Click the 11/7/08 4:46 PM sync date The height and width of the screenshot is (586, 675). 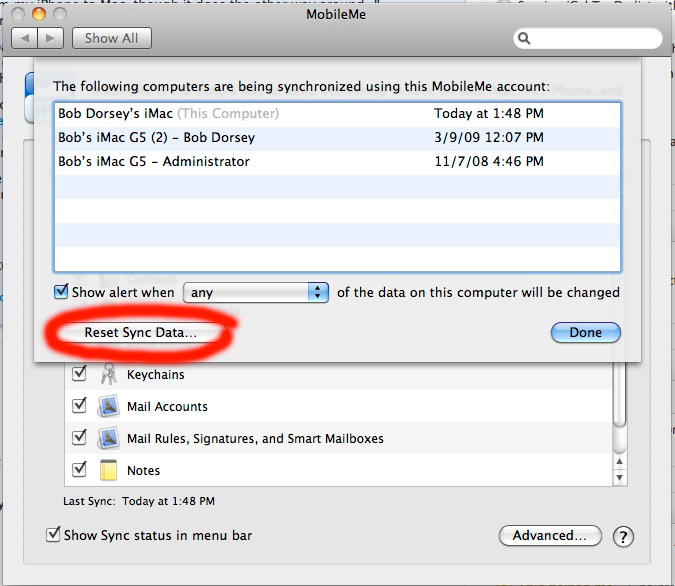click(489, 161)
